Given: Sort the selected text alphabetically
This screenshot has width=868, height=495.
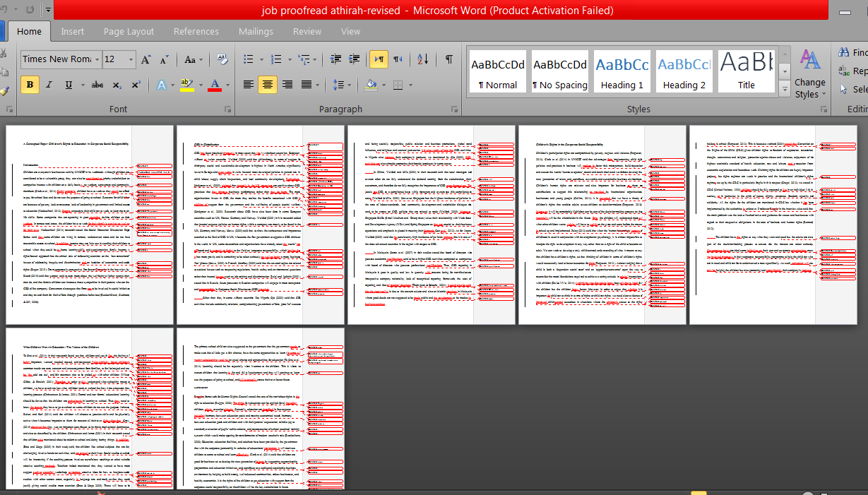Looking at the screenshot, I should (x=422, y=59).
